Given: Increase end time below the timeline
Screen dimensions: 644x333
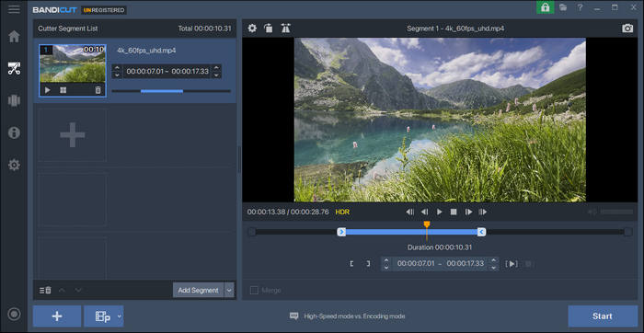Looking at the screenshot, I should coord(493,260).
